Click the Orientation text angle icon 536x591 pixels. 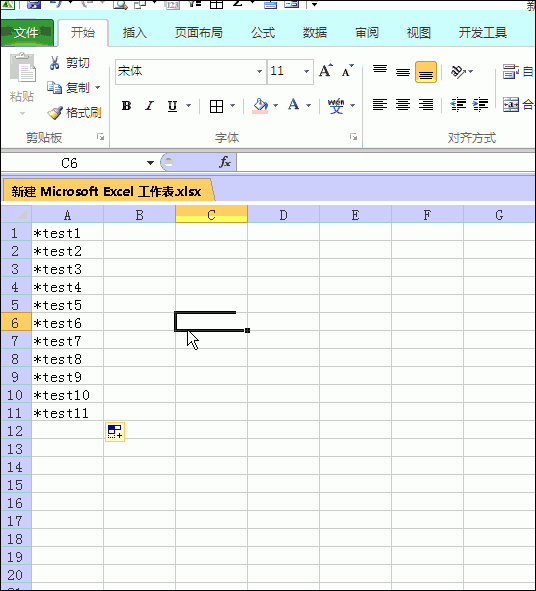click(458, 71)
